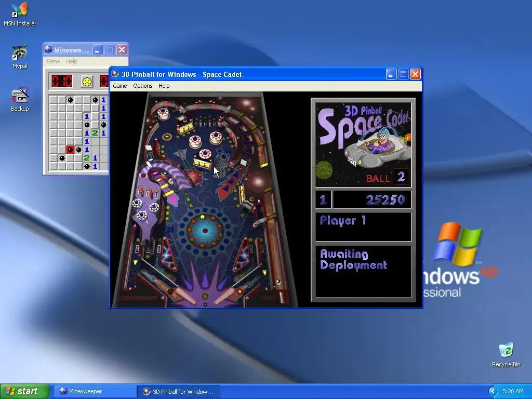Open the Options menu in 3D Pinball

[x=142, y=86]
